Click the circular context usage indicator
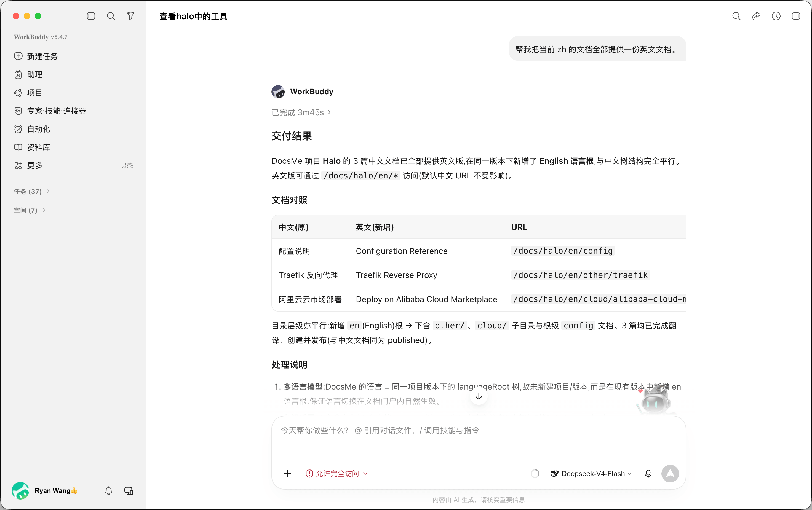This screenshot has width=812, height=510. coord(535,474)
